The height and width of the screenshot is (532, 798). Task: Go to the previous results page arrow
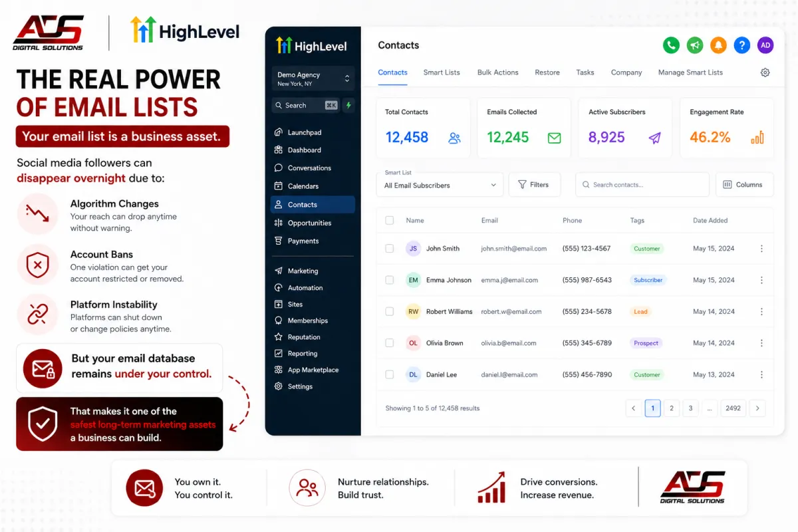point(633,408)
